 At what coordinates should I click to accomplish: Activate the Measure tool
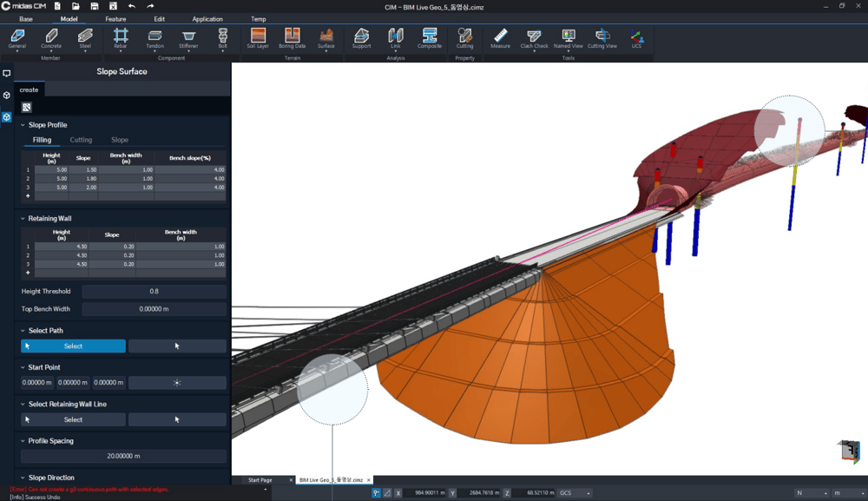(500, 37)
